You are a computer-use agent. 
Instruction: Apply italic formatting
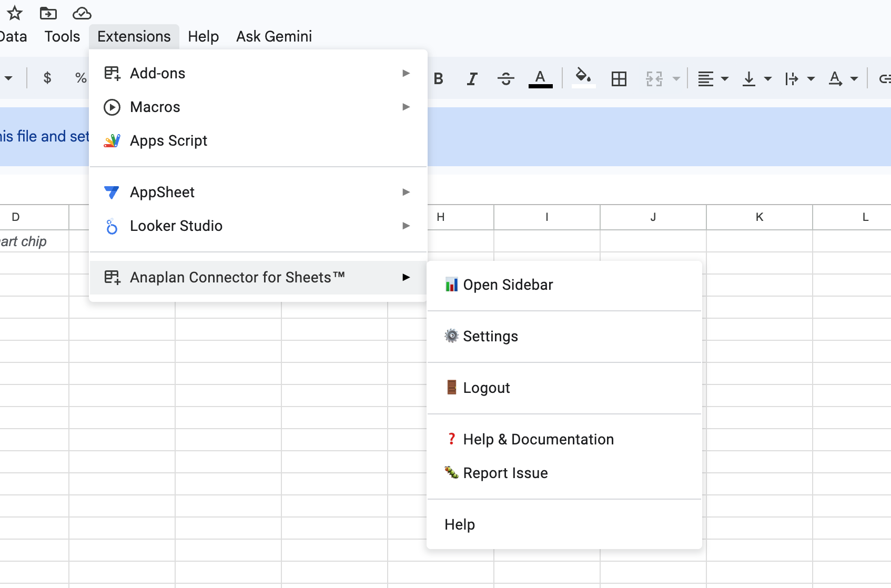point(472,78)
